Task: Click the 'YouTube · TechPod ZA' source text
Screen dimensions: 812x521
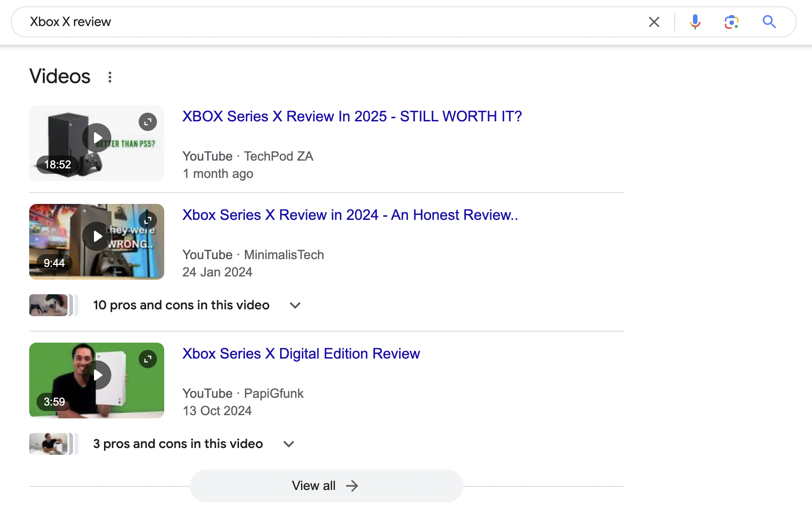Action: [x=248, y=156]
